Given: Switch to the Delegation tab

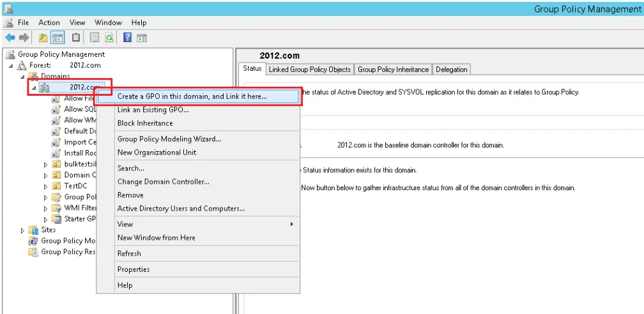Looking at the screenshot, I should pyautogui.click(x=451, y=70).
